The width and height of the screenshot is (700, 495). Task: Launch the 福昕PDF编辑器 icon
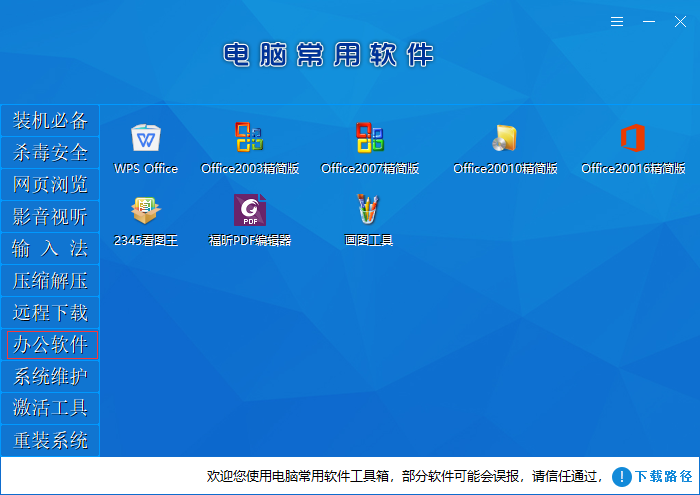click(250, 210)
